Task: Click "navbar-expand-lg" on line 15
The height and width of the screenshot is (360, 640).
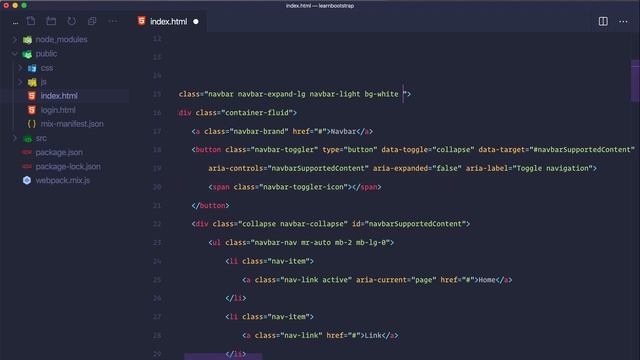Action: pos(271,94)
